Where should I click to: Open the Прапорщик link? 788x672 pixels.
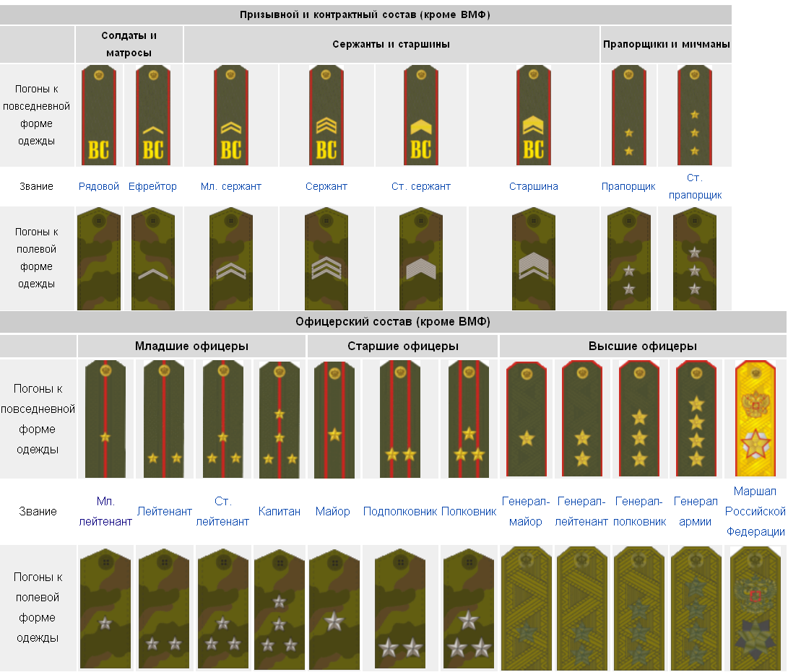628,186
